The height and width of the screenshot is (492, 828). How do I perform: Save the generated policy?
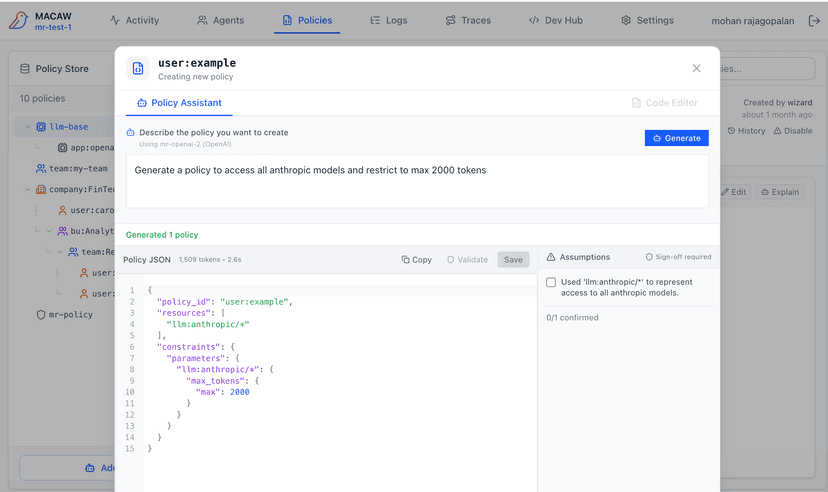pyautogui.click(x=513, y=260)
